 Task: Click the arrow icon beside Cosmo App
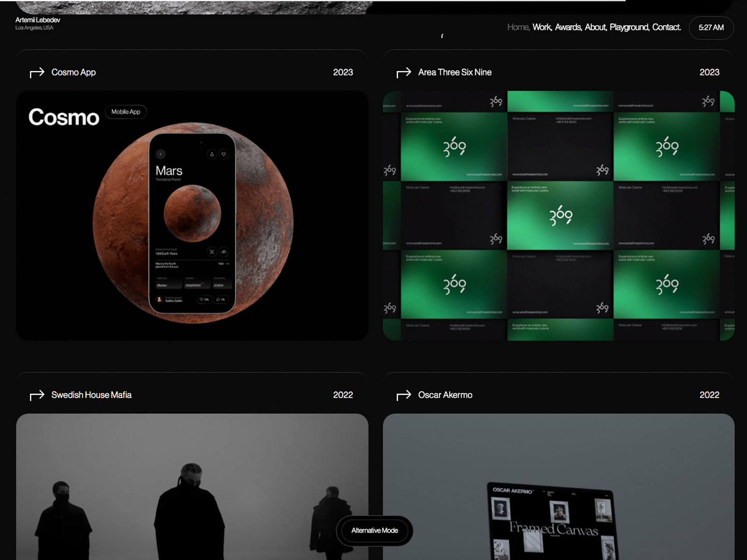pos(37,72)
